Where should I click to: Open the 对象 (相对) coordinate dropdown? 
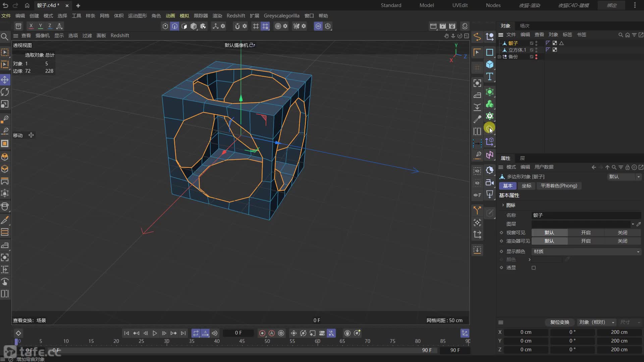click(x=597, y=322)
